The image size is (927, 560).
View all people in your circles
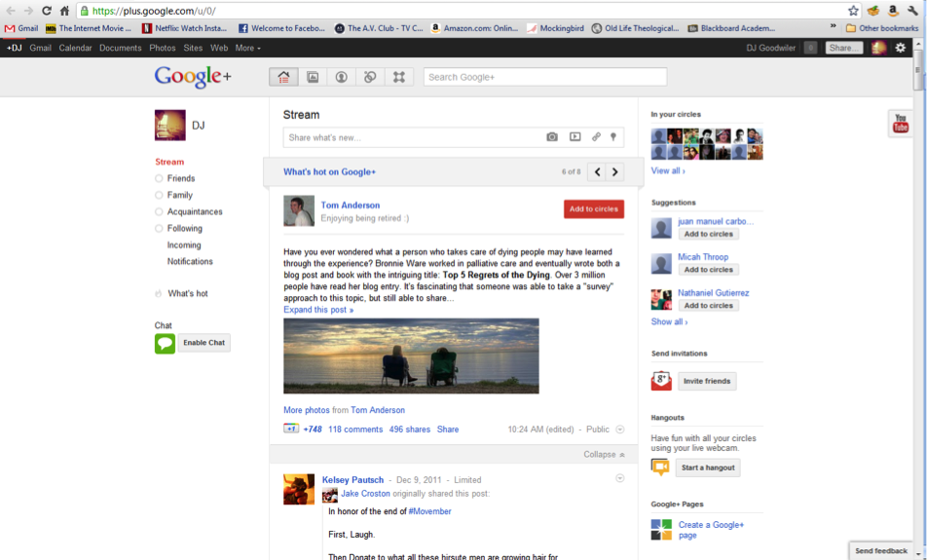tap(668, 170)
